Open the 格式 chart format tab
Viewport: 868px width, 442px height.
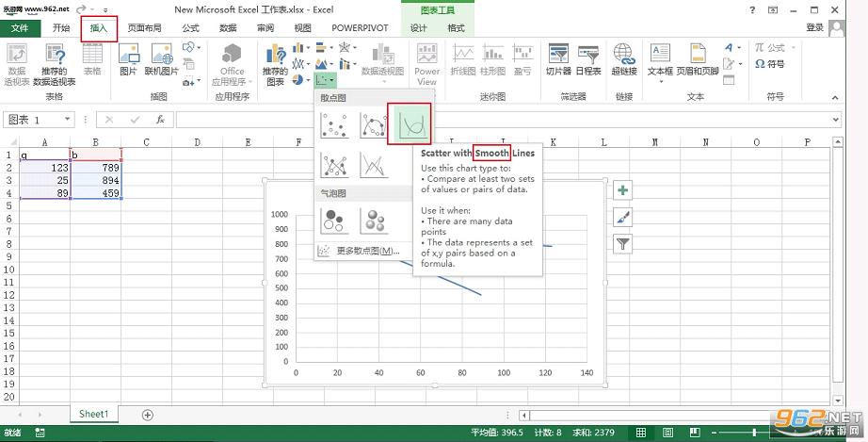tap(456, 27)
